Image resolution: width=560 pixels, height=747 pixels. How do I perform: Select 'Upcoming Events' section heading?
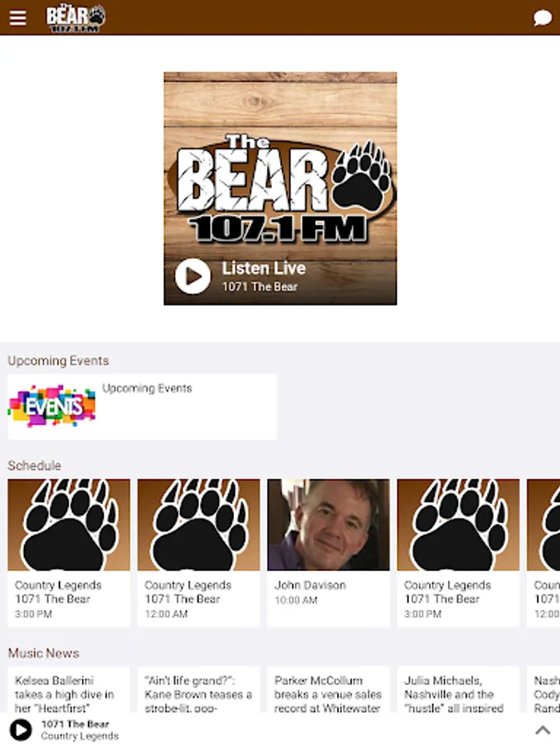[58, 361]
